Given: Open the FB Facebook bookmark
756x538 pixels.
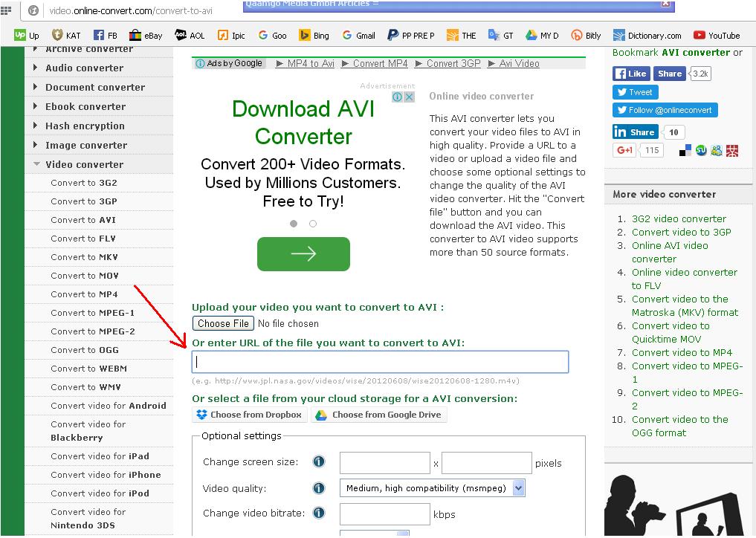Looking at the screenshot, I should (x=105, y=35).
